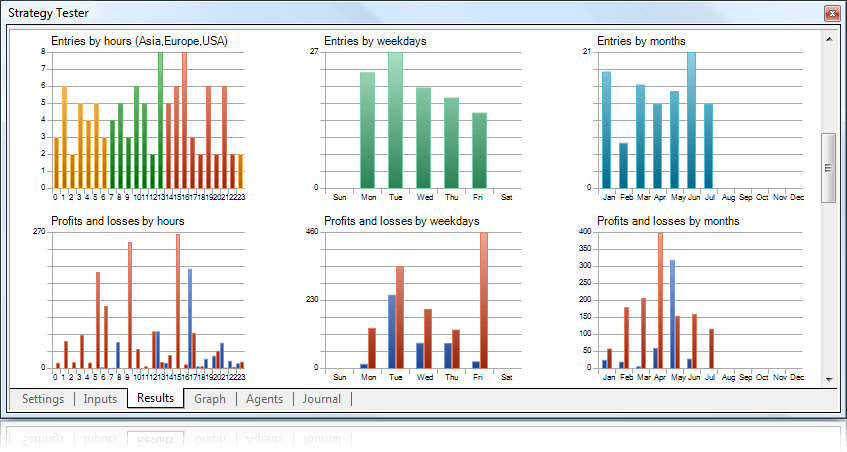Open the Inputs tab
The image size is (847, 452).
(x=100, y=399)
